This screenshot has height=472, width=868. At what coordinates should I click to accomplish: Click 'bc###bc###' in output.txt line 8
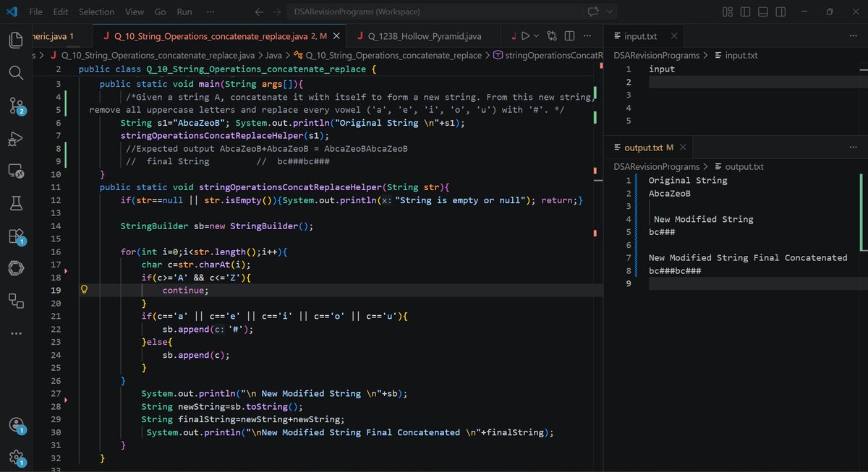[675, 271]
